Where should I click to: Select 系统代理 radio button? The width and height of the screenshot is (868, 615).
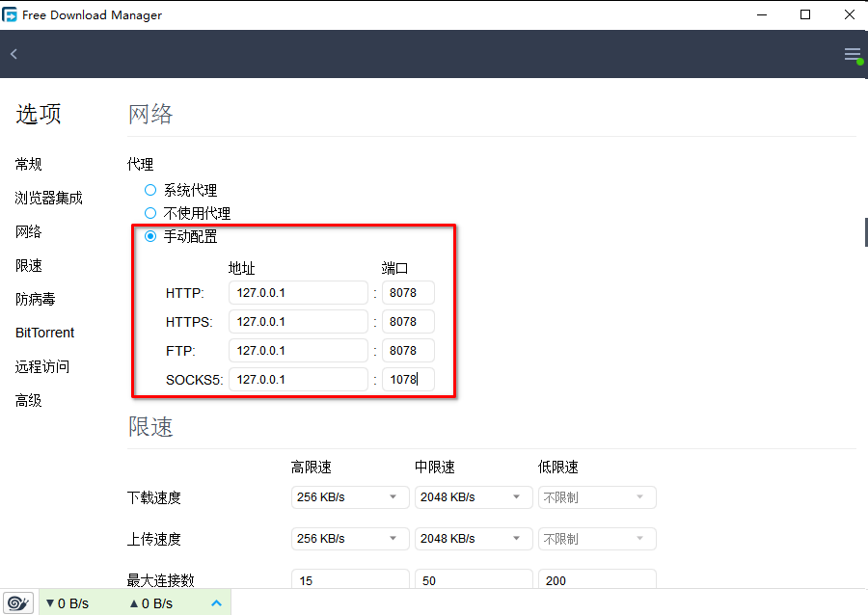point(150,190)
